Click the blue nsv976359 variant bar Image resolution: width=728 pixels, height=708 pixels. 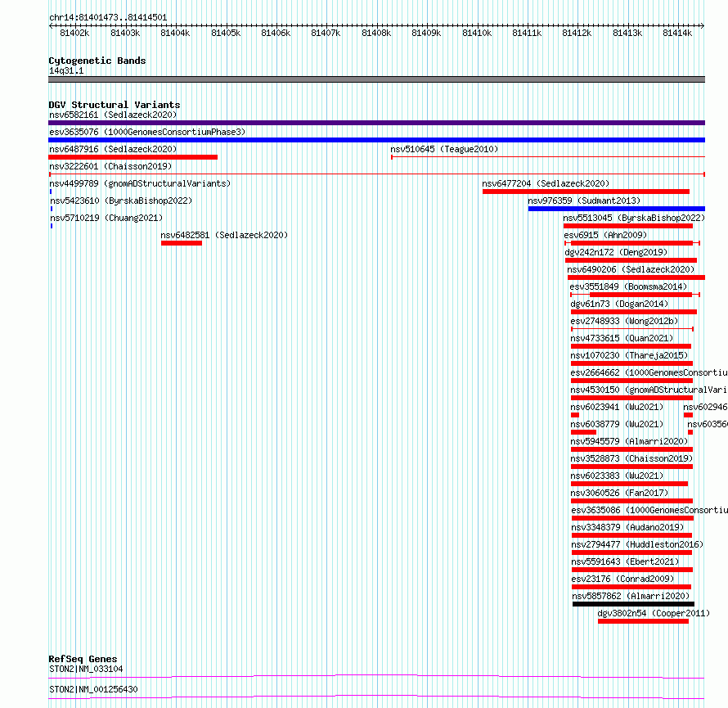[x=617, y=209]
